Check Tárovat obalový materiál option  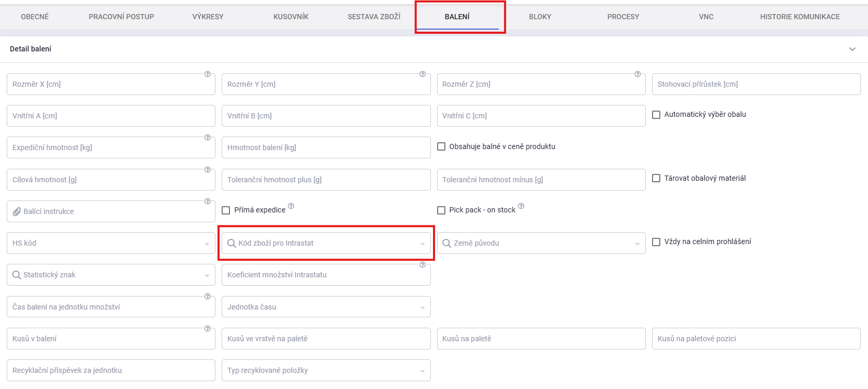pos(656,179)
